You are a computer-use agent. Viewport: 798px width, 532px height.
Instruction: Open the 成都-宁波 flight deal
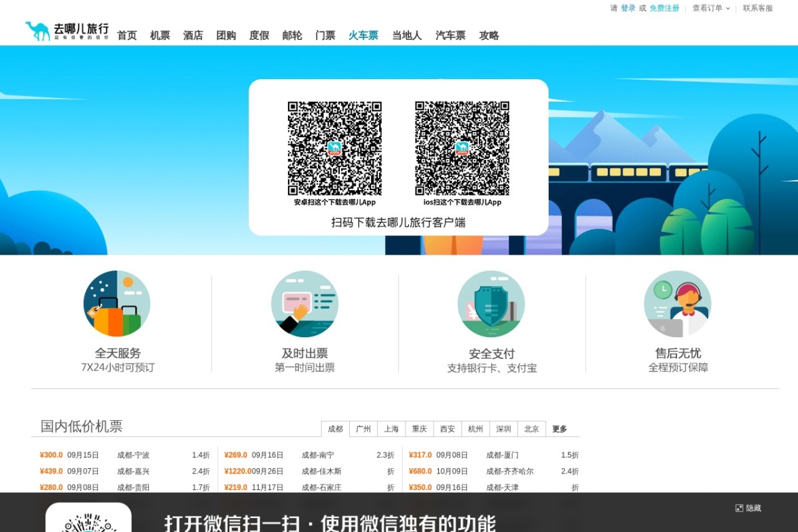(x=133, y=455)
